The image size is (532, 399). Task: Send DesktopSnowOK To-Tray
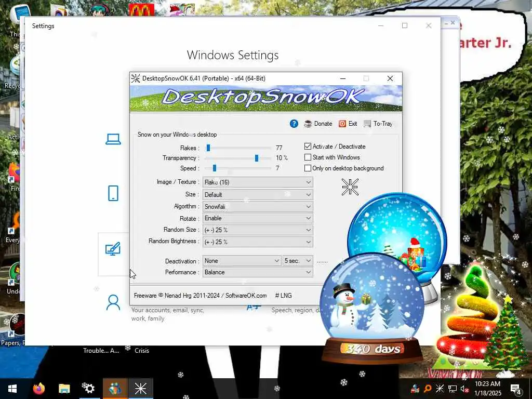click(x=378, y=124)
